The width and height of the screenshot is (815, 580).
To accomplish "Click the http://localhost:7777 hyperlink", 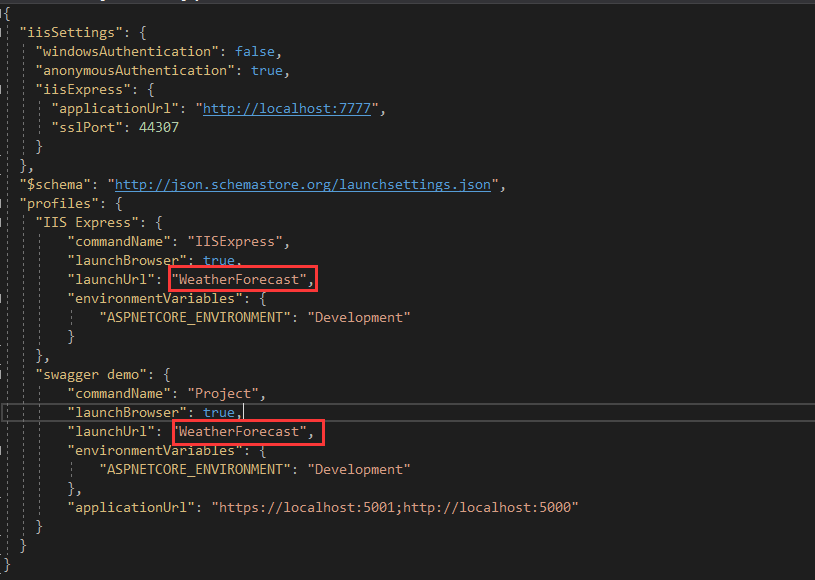I will tap(287, 108).
